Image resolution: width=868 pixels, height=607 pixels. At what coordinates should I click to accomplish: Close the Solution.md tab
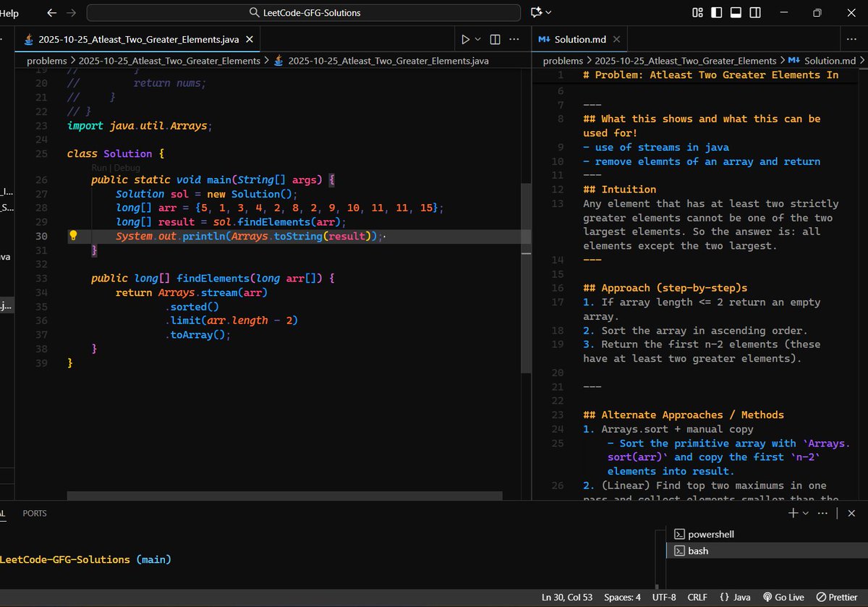[616, 39]
